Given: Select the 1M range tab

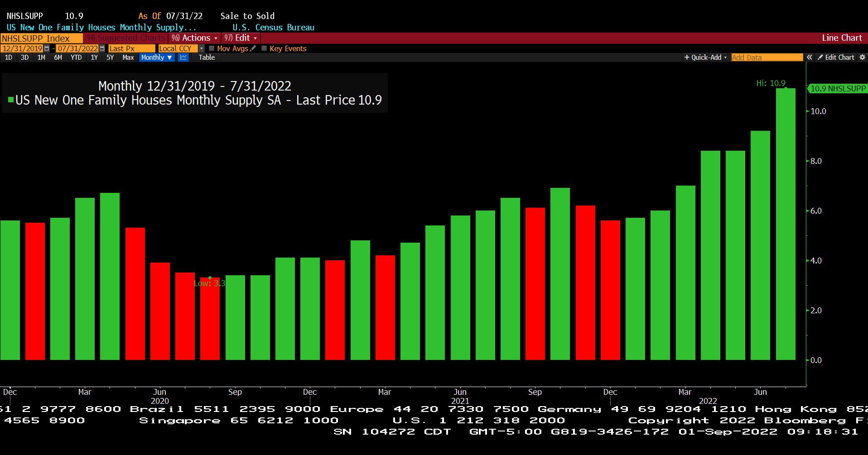Looking at the screenshot, I should (x=41, y=57).
